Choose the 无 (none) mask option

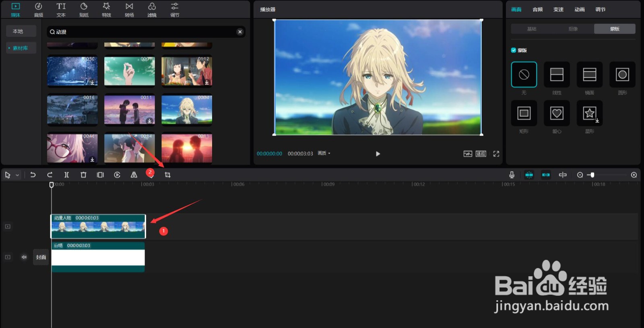coord(524,74)
